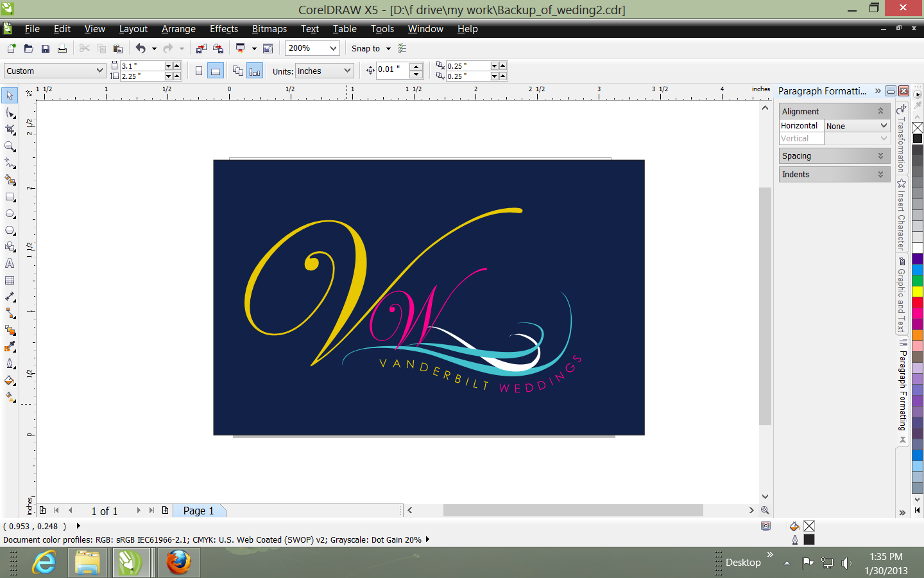Pick the Rectangle tool

[10, 197]
